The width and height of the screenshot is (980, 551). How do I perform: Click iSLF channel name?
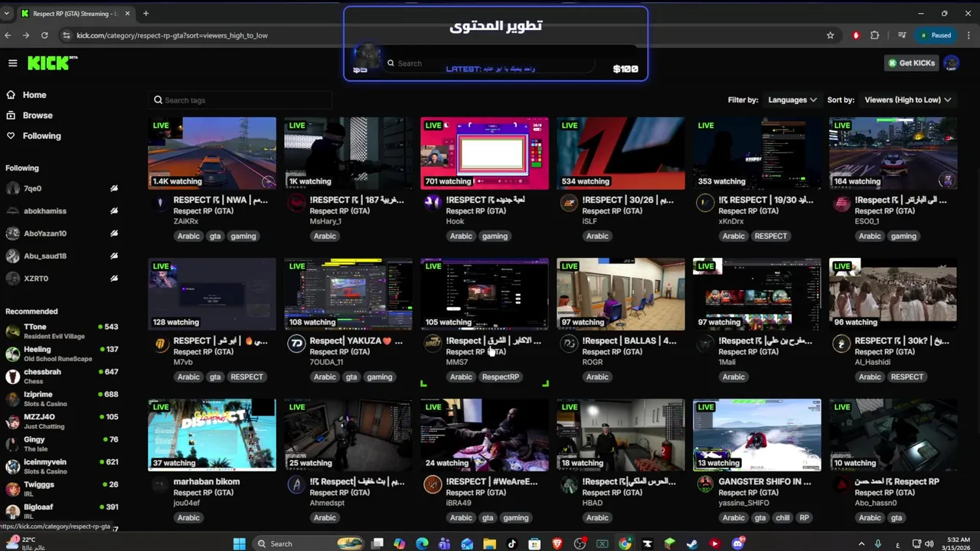590,221
